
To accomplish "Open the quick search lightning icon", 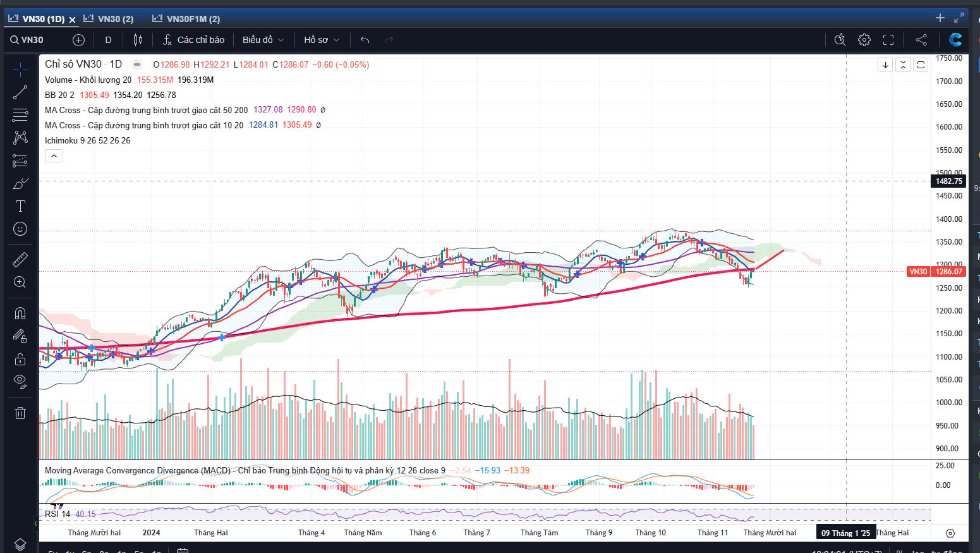I will pos(840,40).
